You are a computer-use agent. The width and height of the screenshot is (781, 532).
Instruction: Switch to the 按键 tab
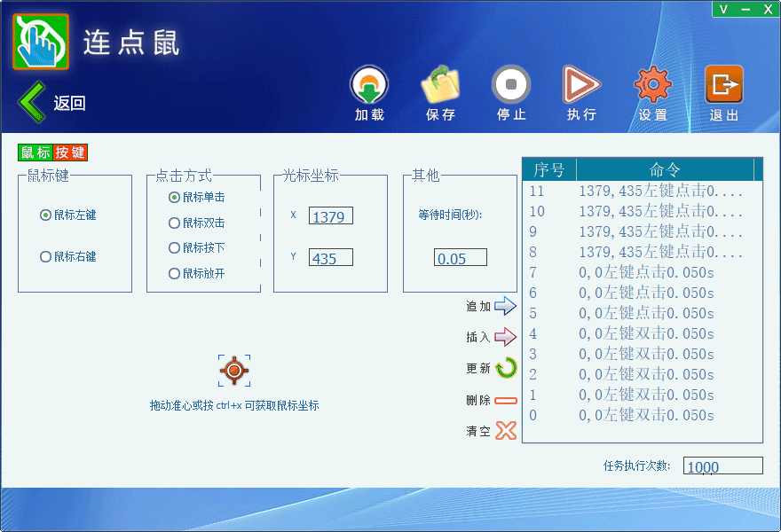click(x=70, y=153)
